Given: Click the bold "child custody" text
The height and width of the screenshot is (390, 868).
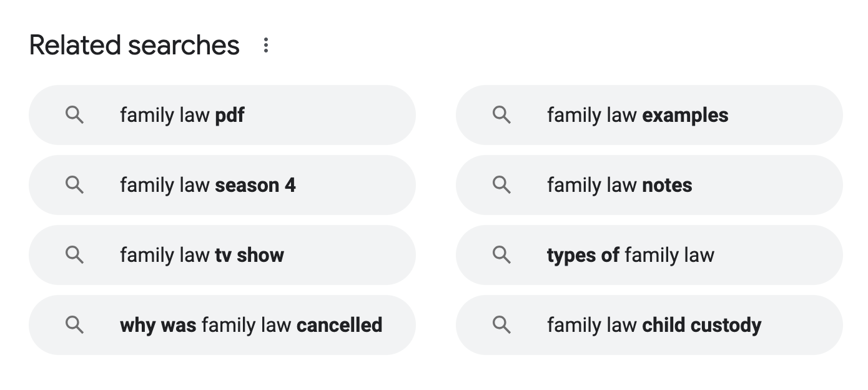Looking at the screenshot, I should 701,326.
